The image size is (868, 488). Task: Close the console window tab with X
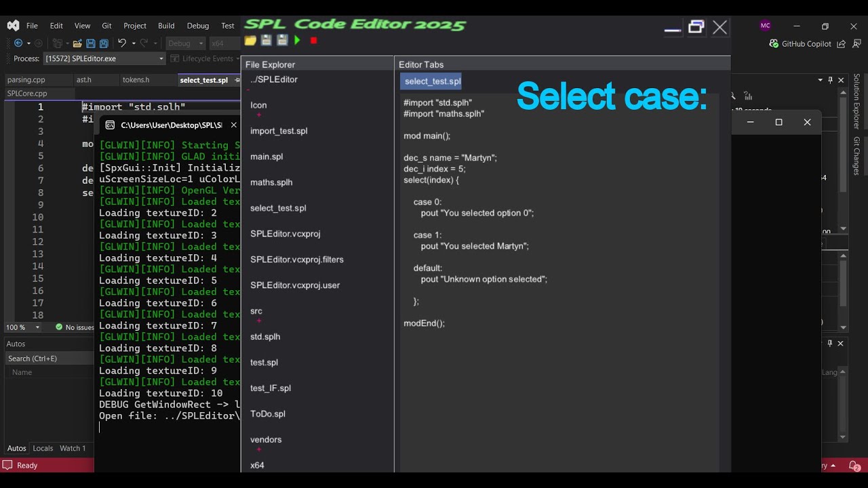coord(233,125)
